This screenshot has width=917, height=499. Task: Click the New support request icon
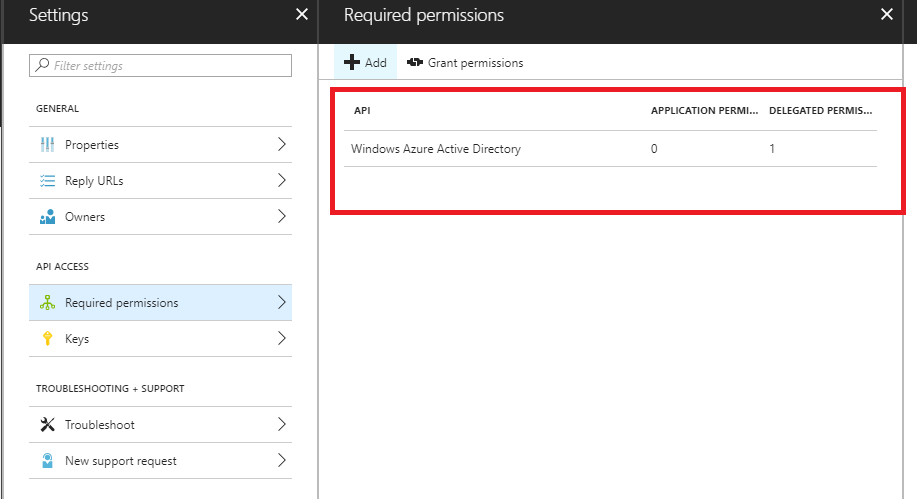(x=47, y=461)
